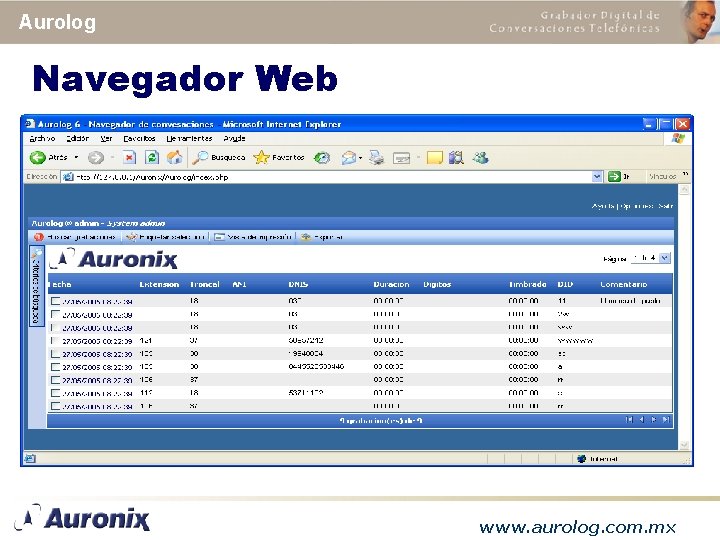Sort by the Duracion column header
Screen dimensions: 720x540
coord(391,284)
